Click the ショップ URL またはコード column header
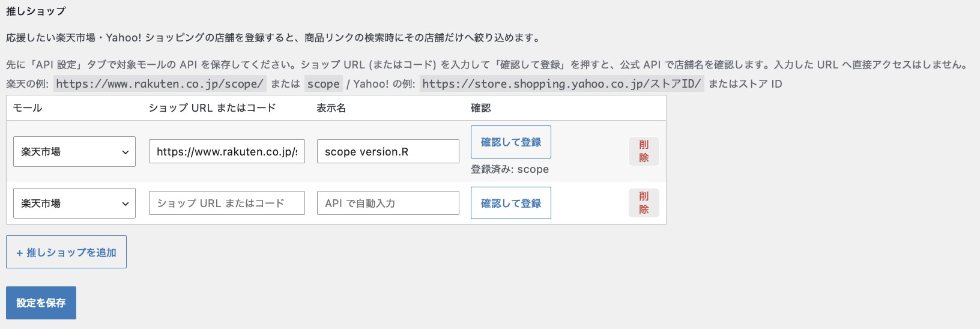Viewport: 980px width, 329px height. click(x=212, y=108)
